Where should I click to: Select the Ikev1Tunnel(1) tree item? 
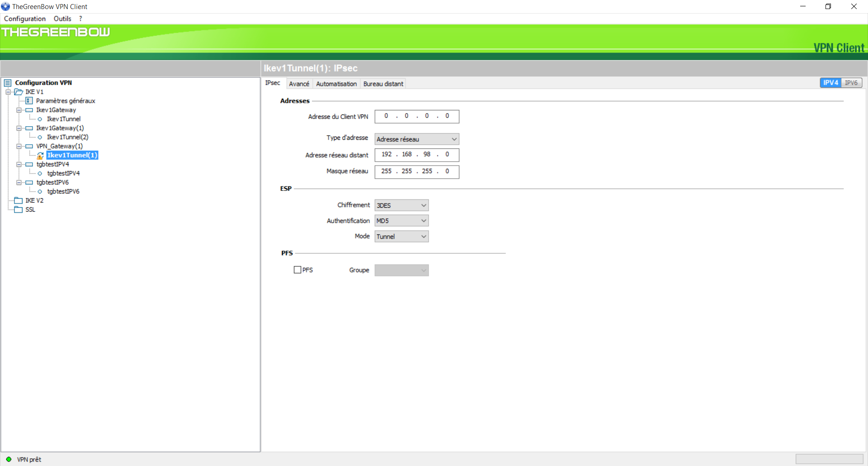pyautogui.click(x=72, y=155)
